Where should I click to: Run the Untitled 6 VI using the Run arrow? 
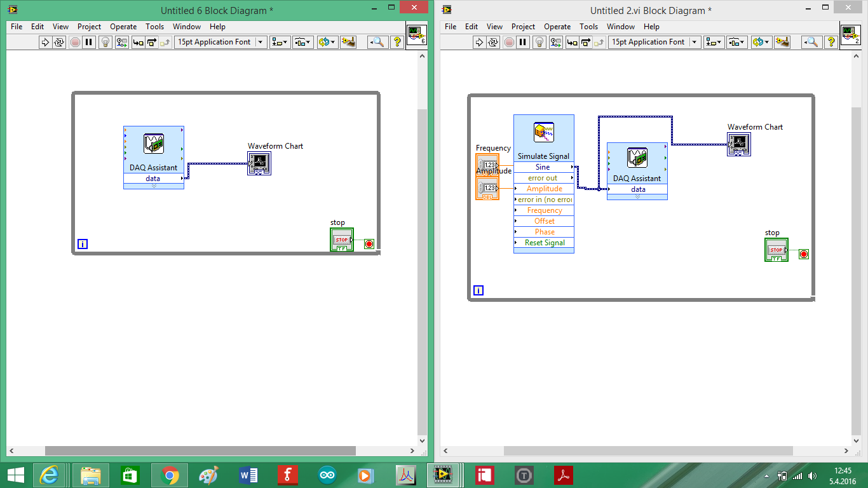click(x=44, y=42)
